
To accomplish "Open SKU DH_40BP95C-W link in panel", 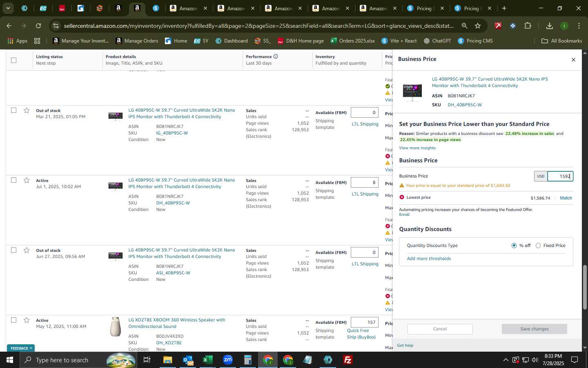I will (464, 105).
